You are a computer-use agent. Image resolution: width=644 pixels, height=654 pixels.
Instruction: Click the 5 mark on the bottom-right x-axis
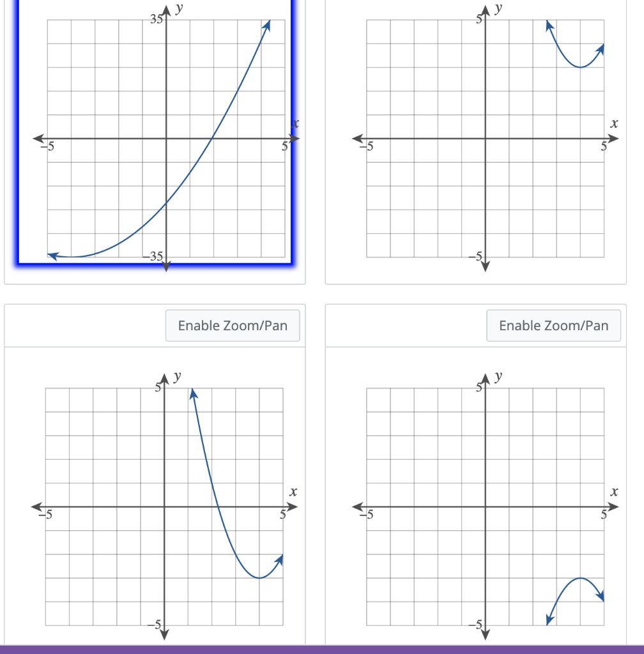602,514
